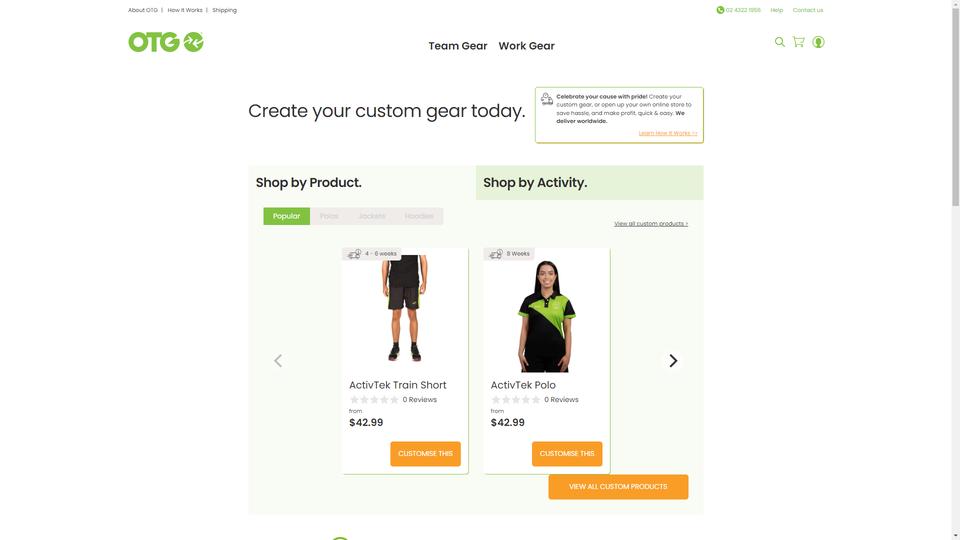Click the OTG logo
The width and height of the screenshot is (960, 540).
point(165,42)
